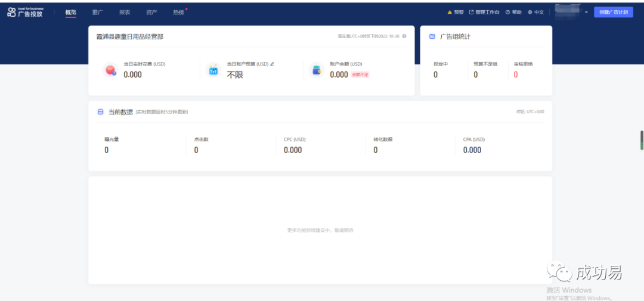Click the CPA (USD) value 0.000
644x301 pixels.
(472, 150)
